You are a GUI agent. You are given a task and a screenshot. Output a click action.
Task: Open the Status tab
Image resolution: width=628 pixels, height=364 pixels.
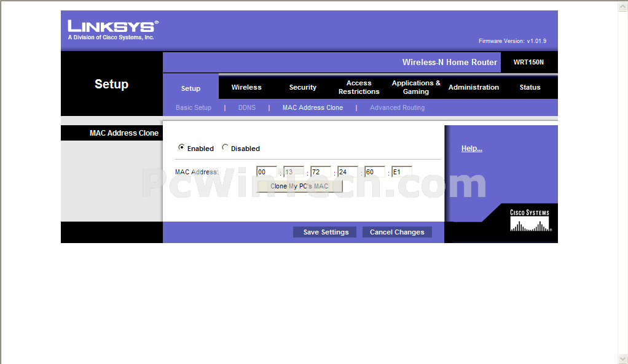(530, 87)
